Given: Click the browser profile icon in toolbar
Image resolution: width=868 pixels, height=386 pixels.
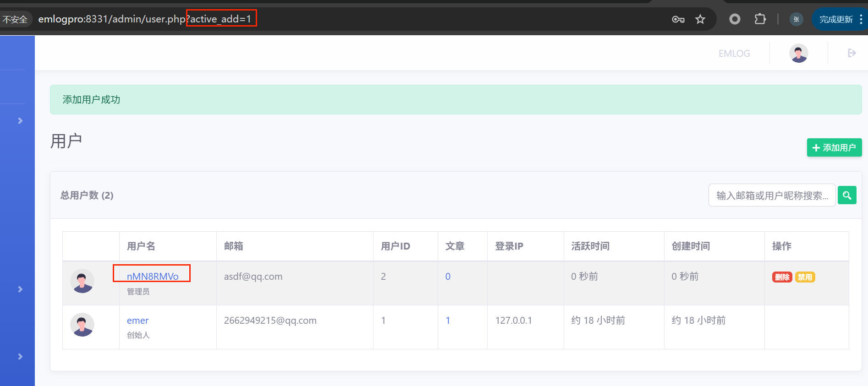Looking at the screenshot, I should click(796, 19).
